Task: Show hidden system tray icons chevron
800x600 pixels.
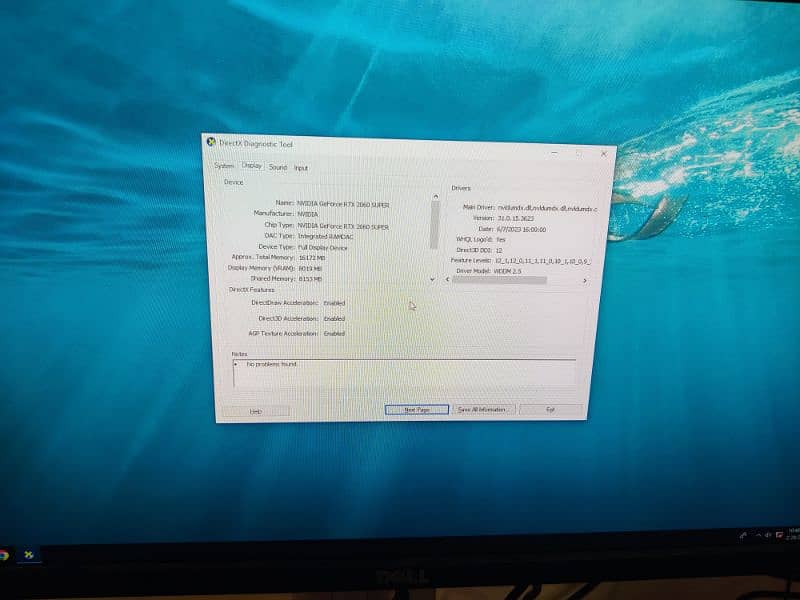Action: pos(757,535)
